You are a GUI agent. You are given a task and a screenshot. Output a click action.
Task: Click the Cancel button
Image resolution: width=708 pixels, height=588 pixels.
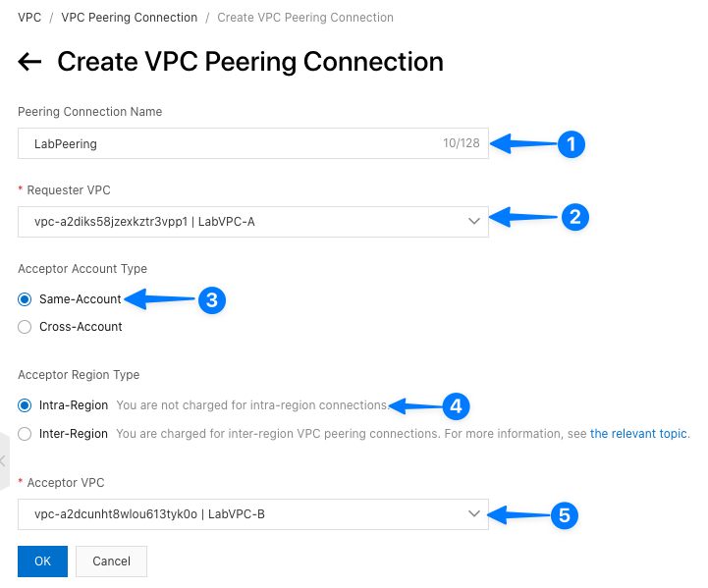click(x=111, y=561)
